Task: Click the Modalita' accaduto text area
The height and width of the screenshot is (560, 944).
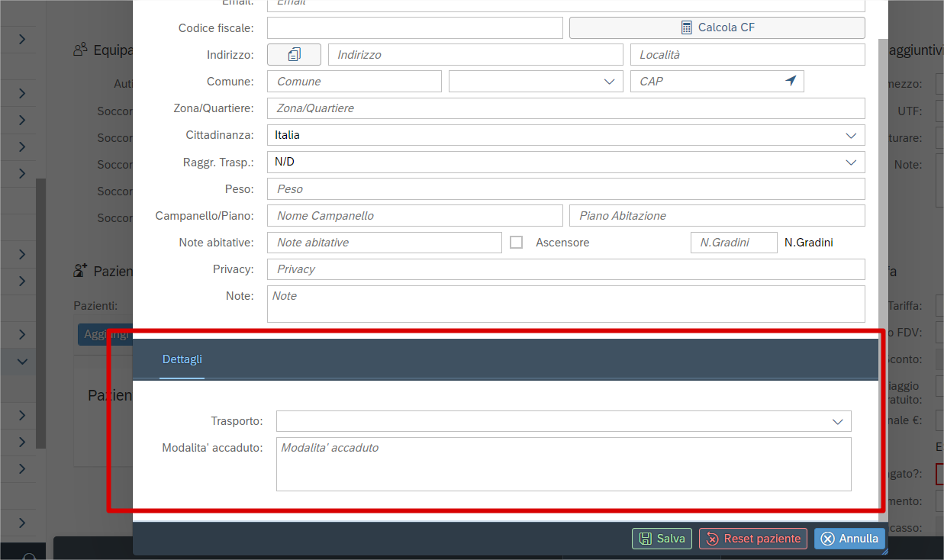Action: pyautogui.click(x=563, y=464)
